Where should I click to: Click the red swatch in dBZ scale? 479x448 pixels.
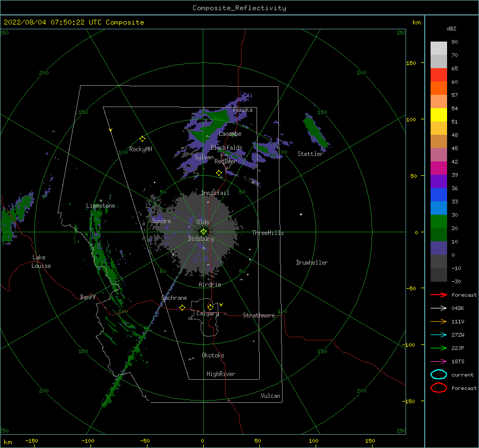pos(439,75)
